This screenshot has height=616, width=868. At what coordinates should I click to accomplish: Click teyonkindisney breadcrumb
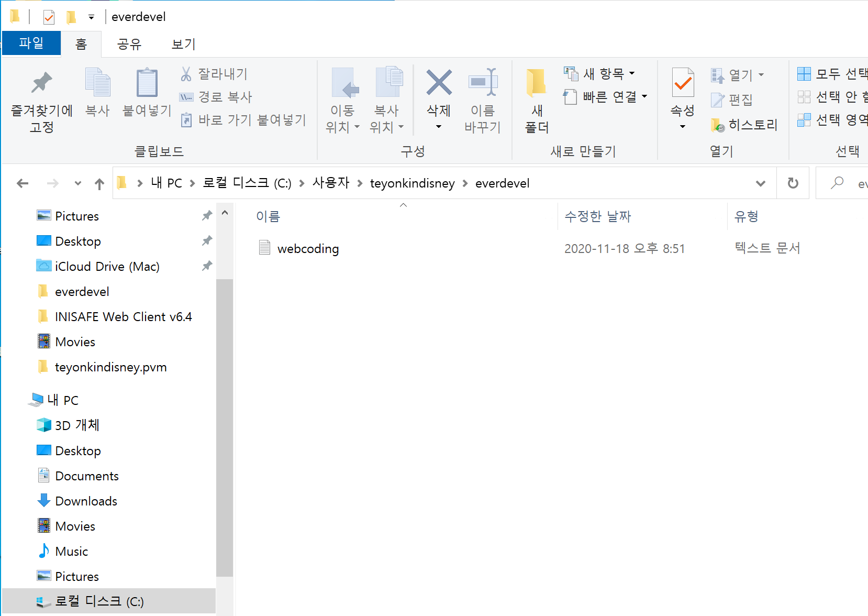(413, 183)
